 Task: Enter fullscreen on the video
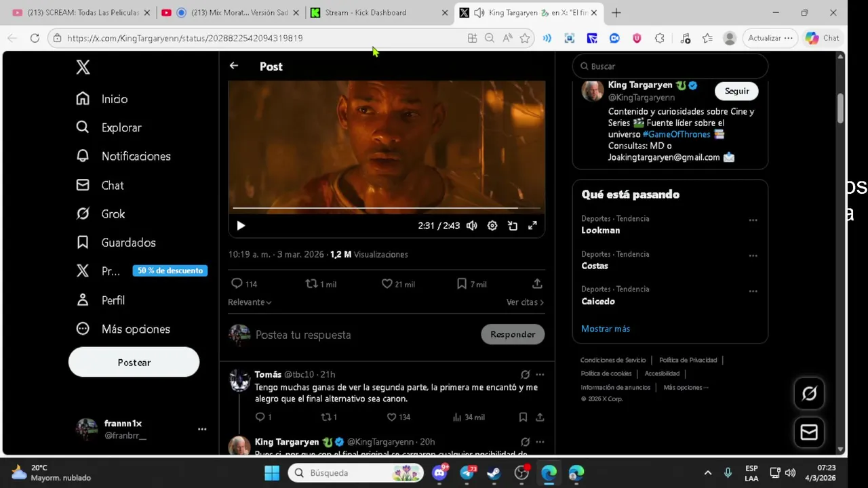(533, 226)
